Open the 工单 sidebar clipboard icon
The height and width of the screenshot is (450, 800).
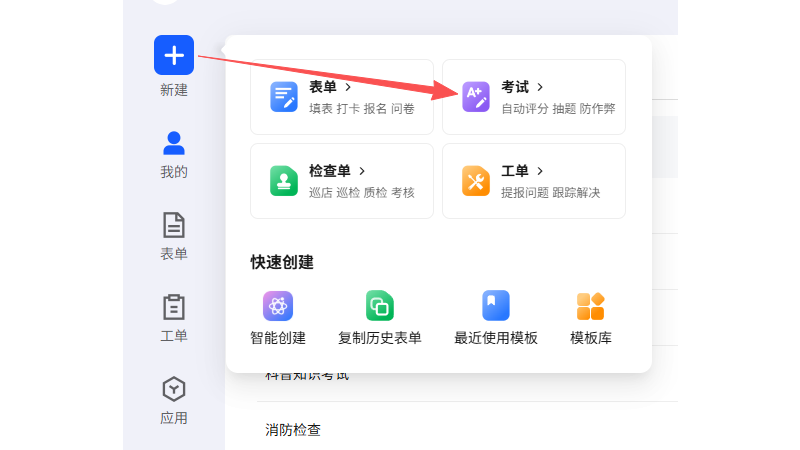click(174, 307)
